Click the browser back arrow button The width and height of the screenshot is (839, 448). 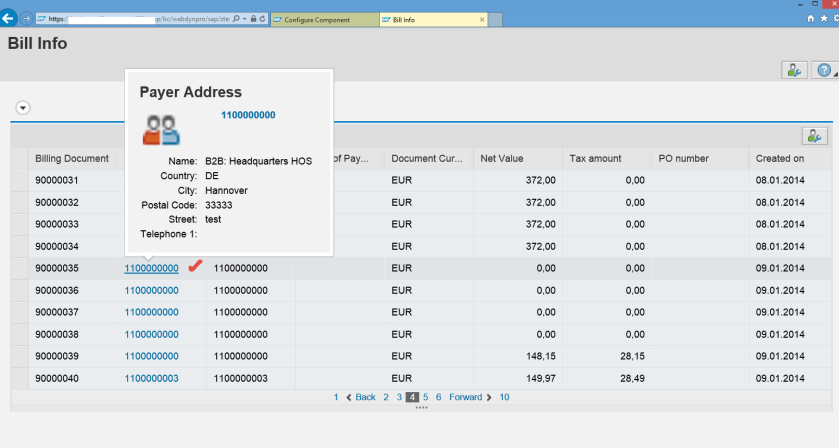click(8, 19)
